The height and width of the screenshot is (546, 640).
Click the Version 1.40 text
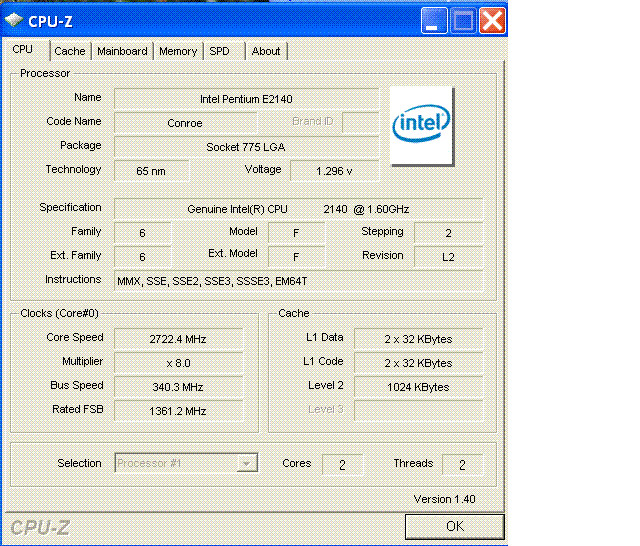tap(444, 499)
